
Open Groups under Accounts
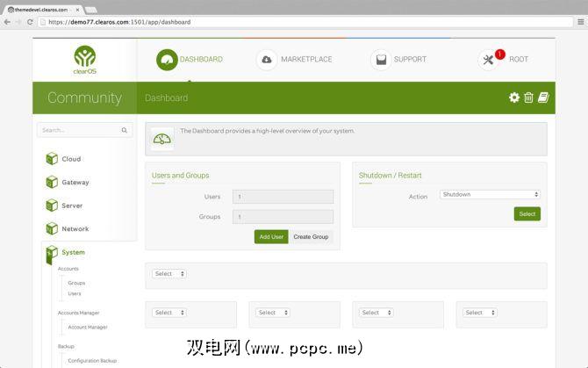tap(76, 283)
